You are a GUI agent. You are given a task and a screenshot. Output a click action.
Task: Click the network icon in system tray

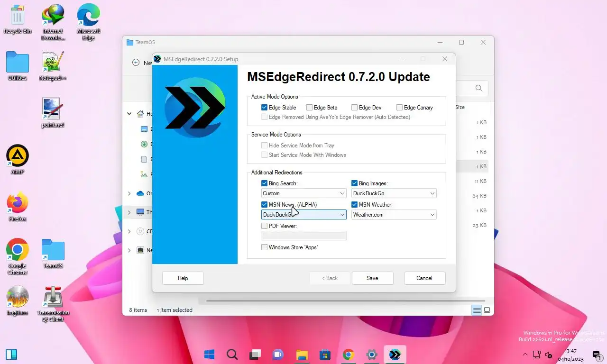tap(537, 355)
